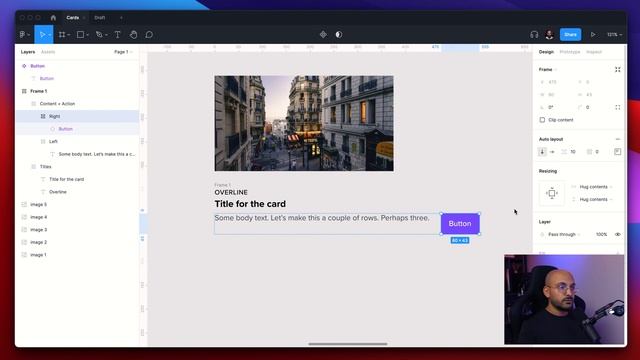Image resolution: width=640 pixels, height=360 pixels.
Task: Select the Comment tool
Action: pyautogui.click(x=149, y=35)
